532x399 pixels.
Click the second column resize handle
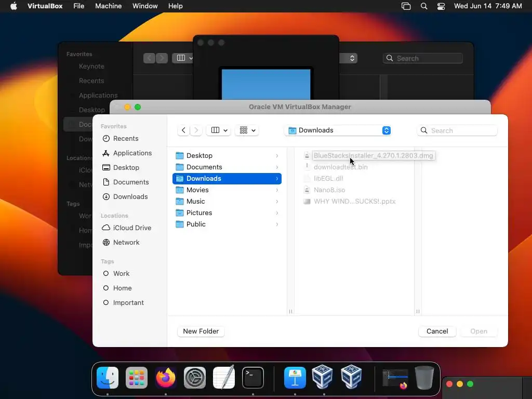[x=418, y=312]
